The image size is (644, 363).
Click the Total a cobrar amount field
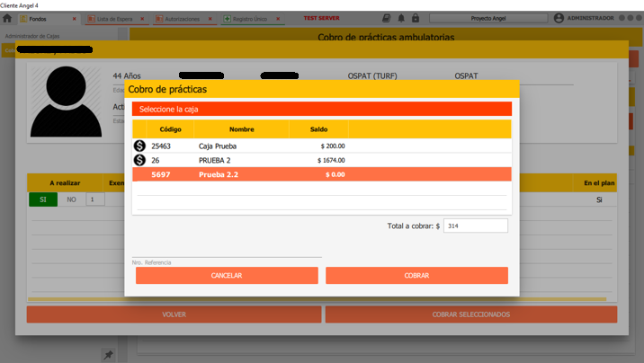coord(475,226)
